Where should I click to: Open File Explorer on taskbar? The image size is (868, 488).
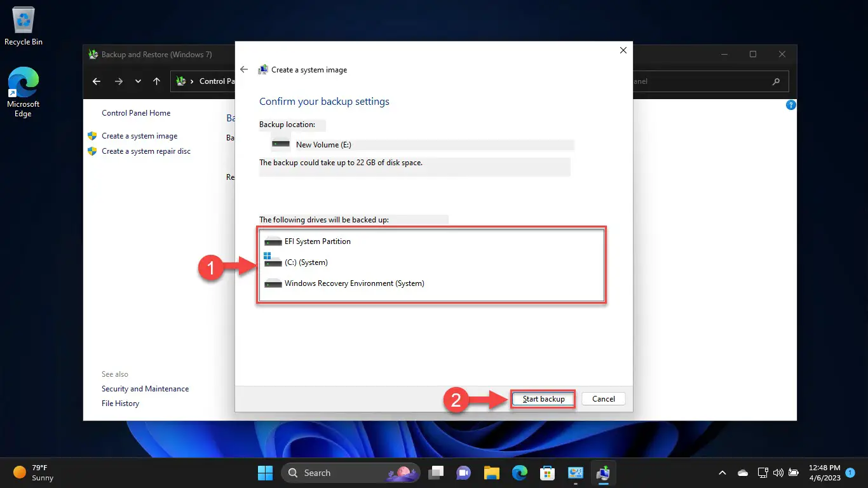(x=491, y=473)
